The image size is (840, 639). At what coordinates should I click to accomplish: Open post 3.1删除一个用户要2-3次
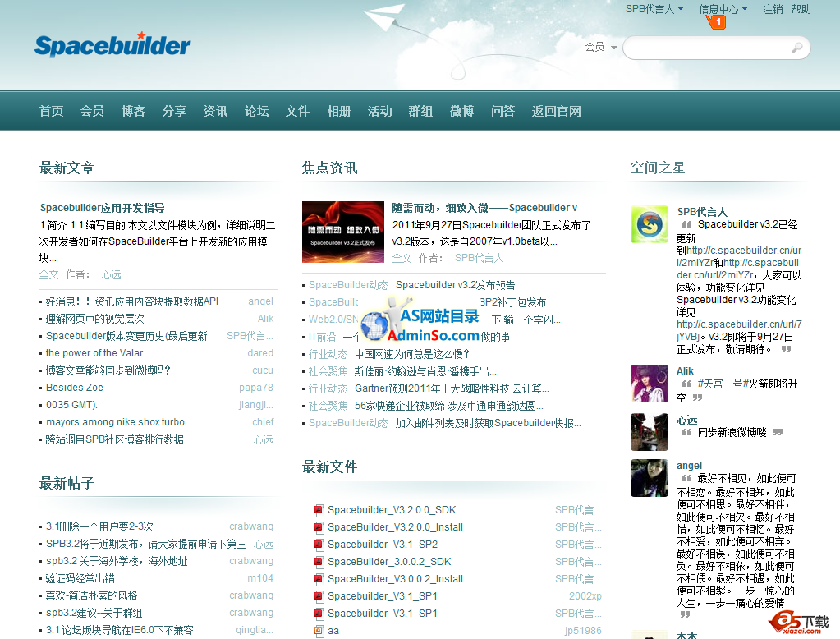[99, 526]
